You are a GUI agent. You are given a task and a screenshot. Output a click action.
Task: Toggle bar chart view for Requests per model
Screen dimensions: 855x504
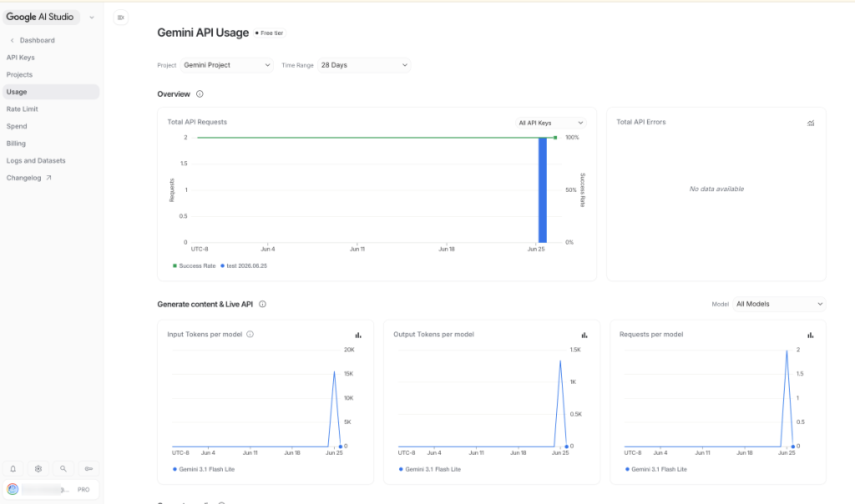pyautogui.click(x=810, y=335)
